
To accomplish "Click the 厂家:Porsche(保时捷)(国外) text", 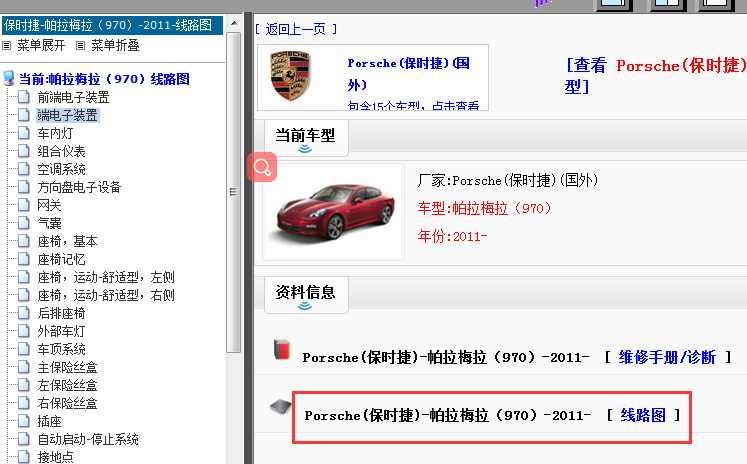I will 508,181.
